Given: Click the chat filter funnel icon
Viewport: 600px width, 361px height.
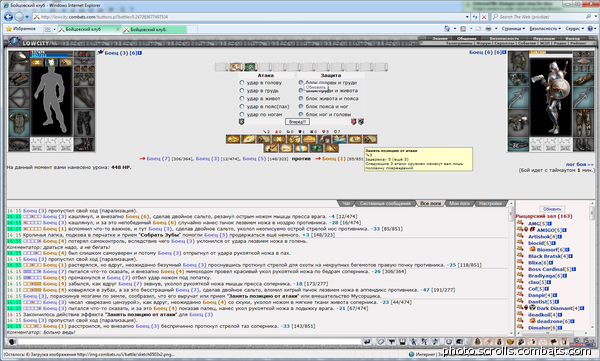Looking at the screenshot, I should 392,342.
